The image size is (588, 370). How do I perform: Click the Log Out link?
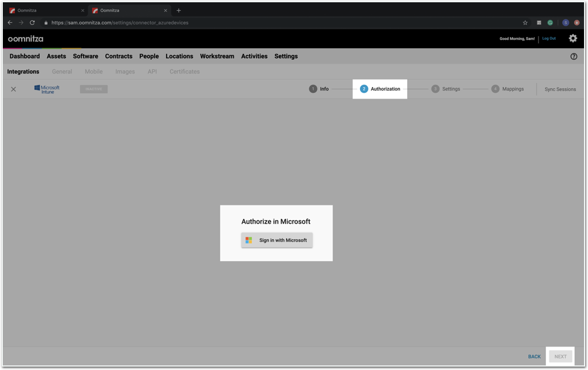(x=549, y=38)
